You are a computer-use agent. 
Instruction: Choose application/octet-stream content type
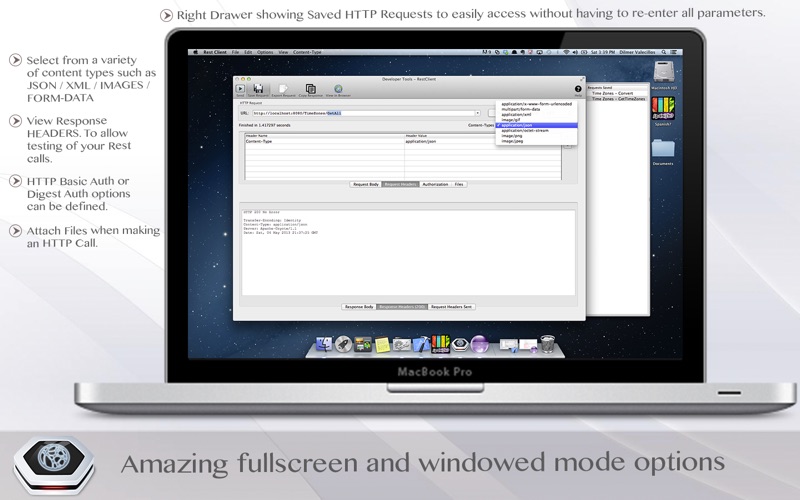(x=536, y=131)
